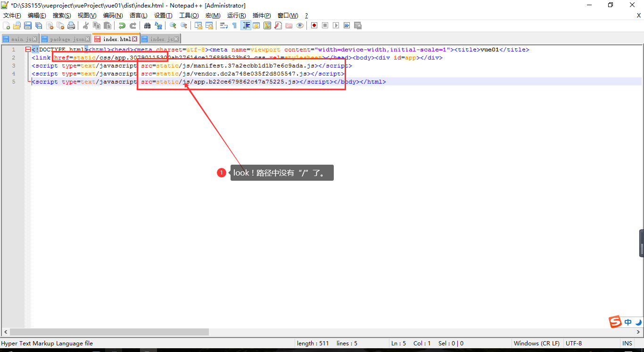Click the Copy toolbar icon

97,25
